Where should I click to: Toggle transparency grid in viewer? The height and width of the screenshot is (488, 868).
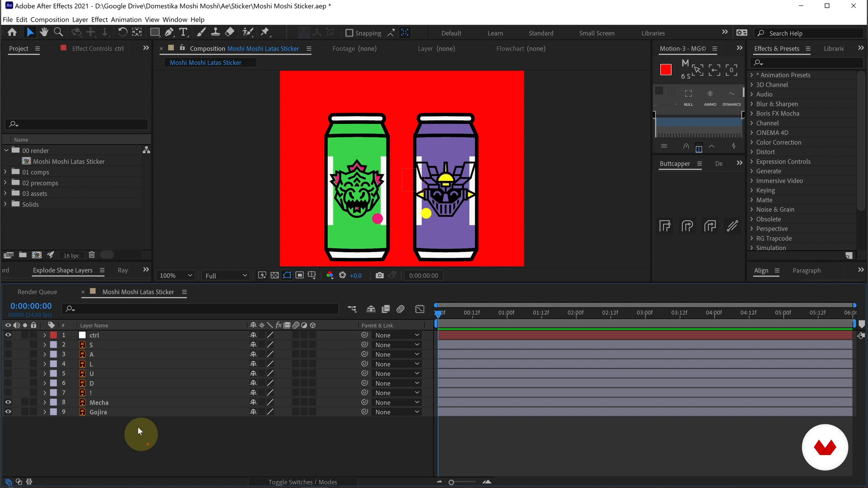click(x=274, y=275)
